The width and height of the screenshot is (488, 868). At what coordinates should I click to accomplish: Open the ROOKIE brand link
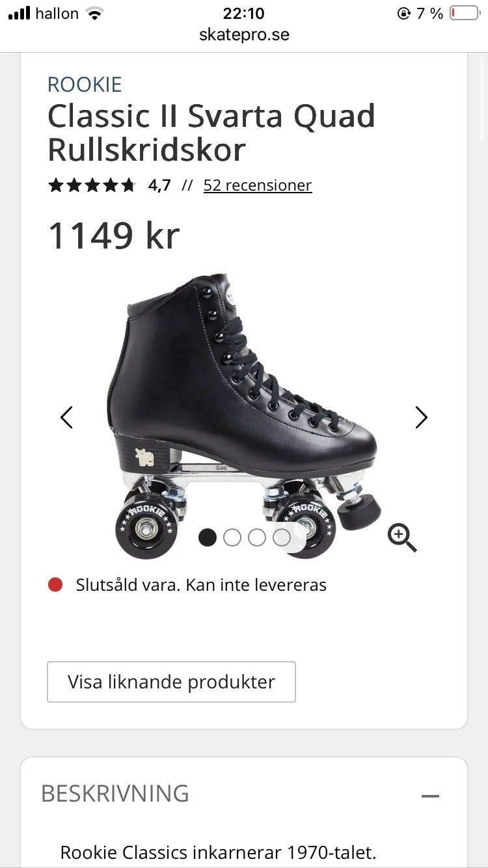point(85,85)
